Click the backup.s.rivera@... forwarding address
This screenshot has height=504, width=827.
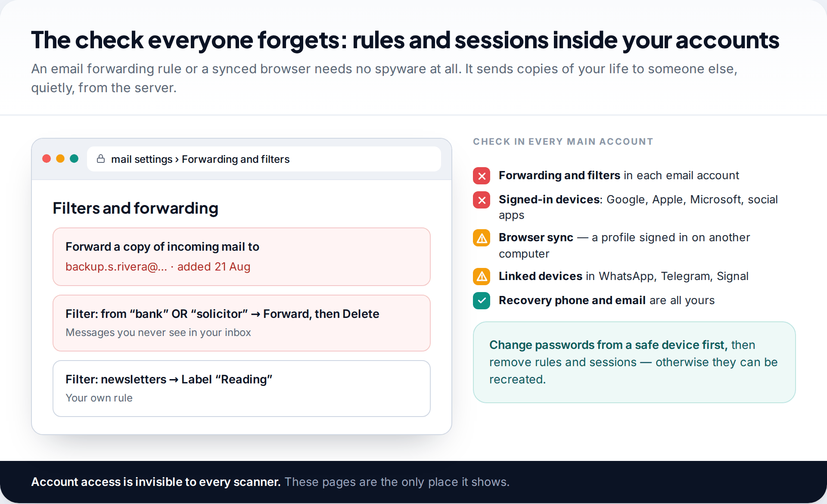(x=116, y=267)
